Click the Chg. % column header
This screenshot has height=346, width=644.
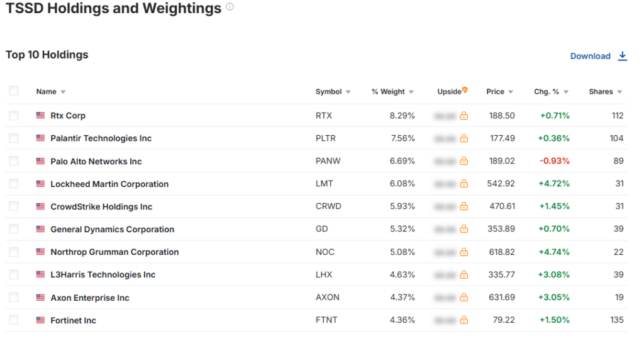click(x=547, y=92)
